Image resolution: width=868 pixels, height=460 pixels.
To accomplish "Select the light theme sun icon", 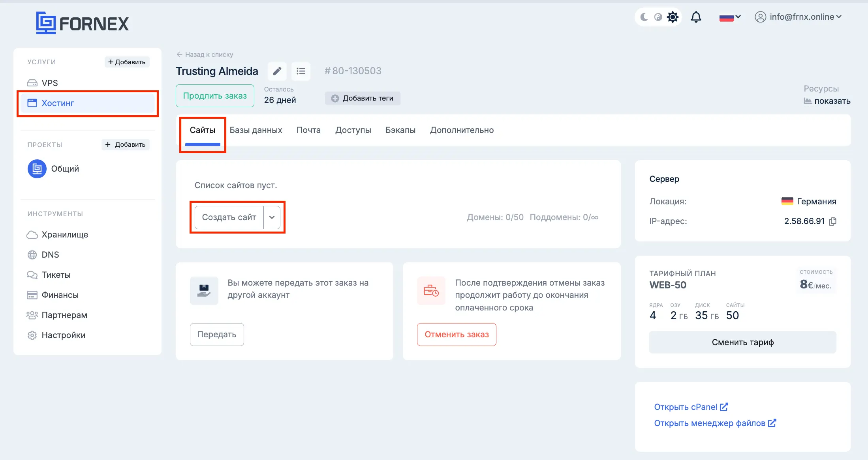I will [673, 17].
